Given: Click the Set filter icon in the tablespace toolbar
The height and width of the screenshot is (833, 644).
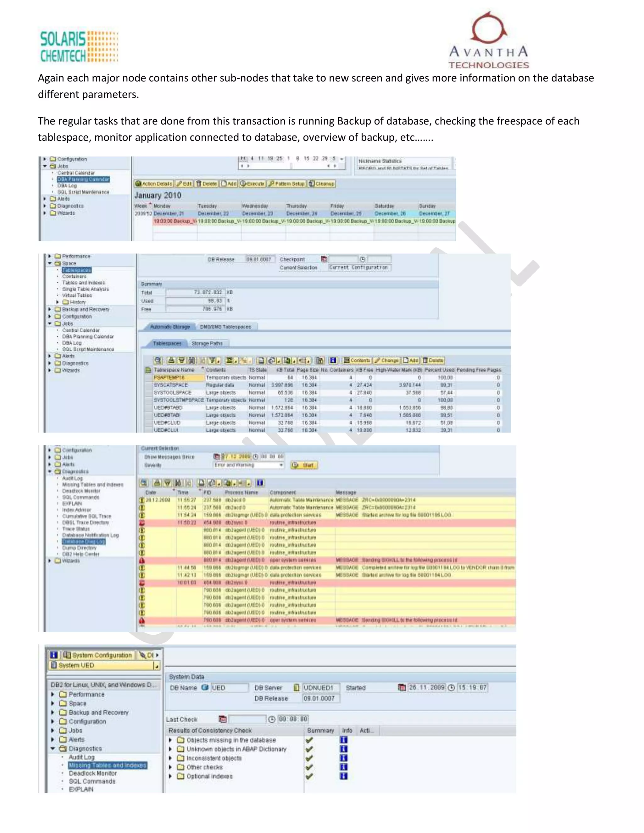Looking at the screenshot, I should tap(214, 361).
